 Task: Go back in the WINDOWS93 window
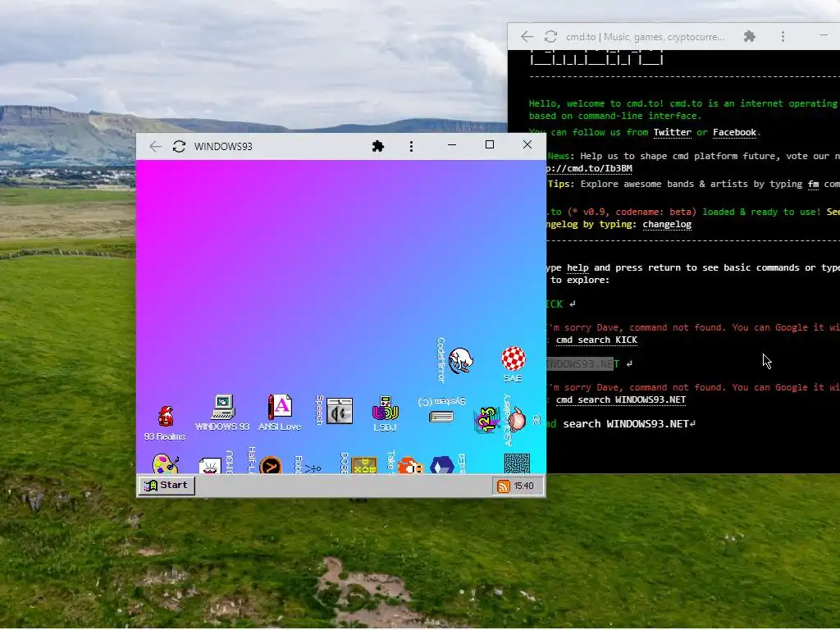point(155,147)
